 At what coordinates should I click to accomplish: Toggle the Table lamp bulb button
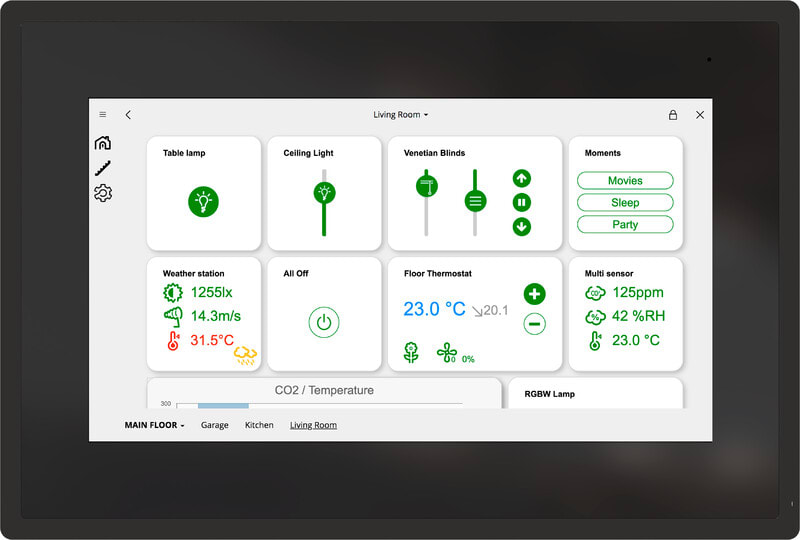coord(203,202)
